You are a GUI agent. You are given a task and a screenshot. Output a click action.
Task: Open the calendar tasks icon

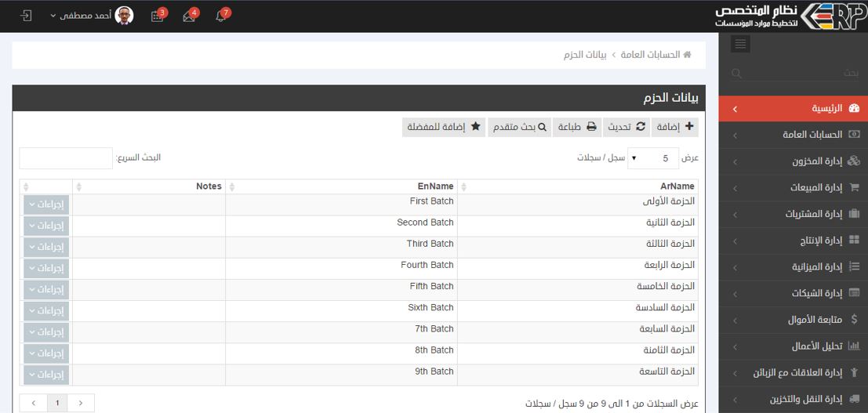pyautogui.click(x=157, y=16)
